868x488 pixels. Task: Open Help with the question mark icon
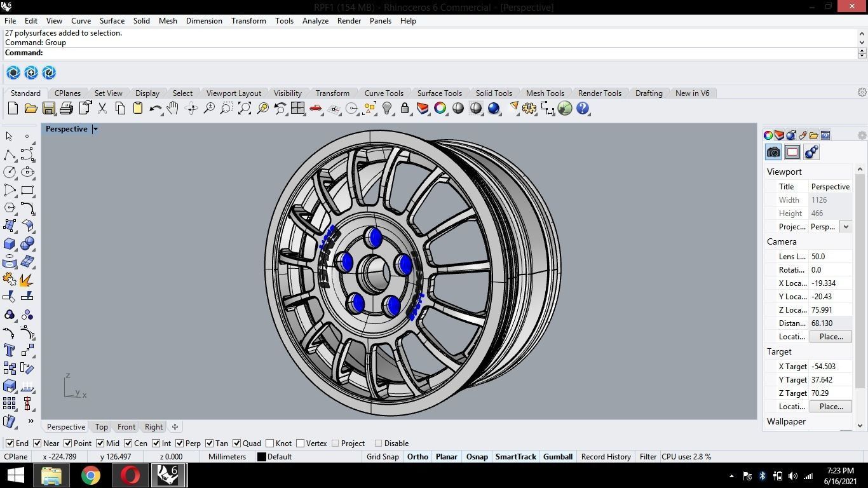point(583,109)
